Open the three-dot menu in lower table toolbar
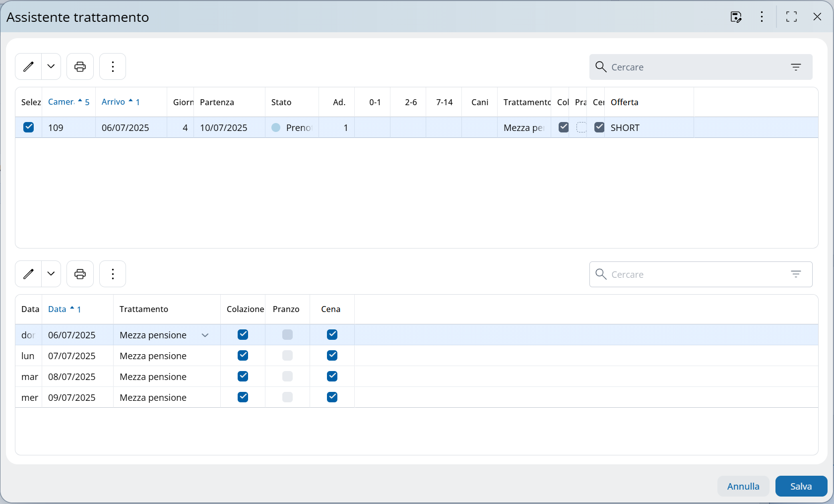Image resolution: width=834 pixels, height=504 pixels. tap(113, 274)
